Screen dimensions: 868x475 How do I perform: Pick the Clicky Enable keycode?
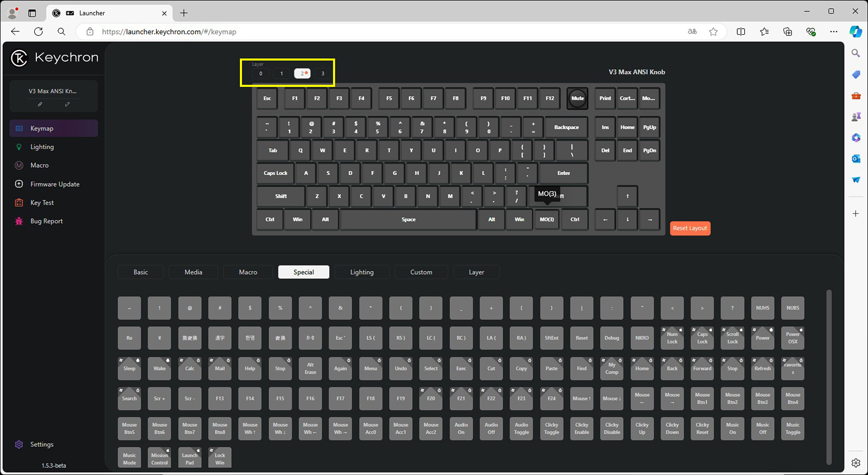[582, 428]
